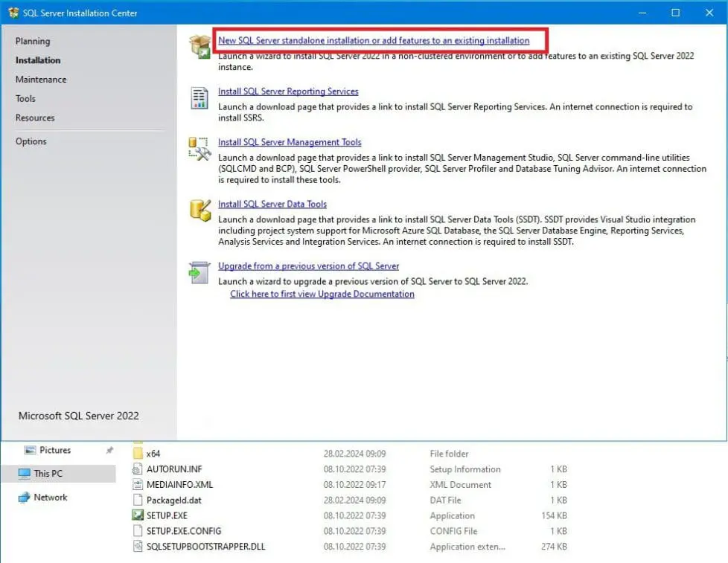Open the Options section
The image size is (728, 563).
tap(29, 141)
